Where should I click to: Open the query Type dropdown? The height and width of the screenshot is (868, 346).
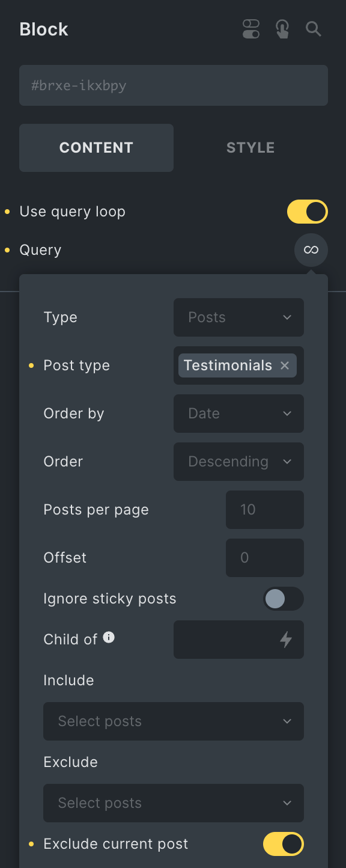coord(238,317)
